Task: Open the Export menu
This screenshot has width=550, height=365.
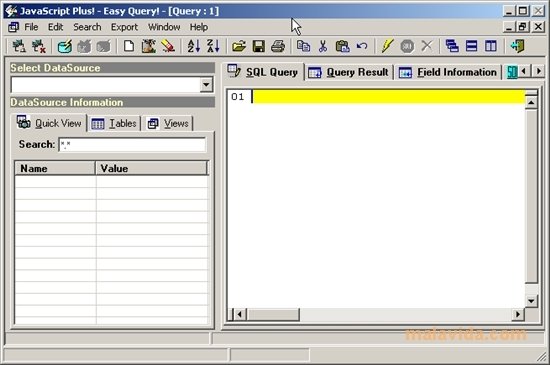Action: pos(124,27)
